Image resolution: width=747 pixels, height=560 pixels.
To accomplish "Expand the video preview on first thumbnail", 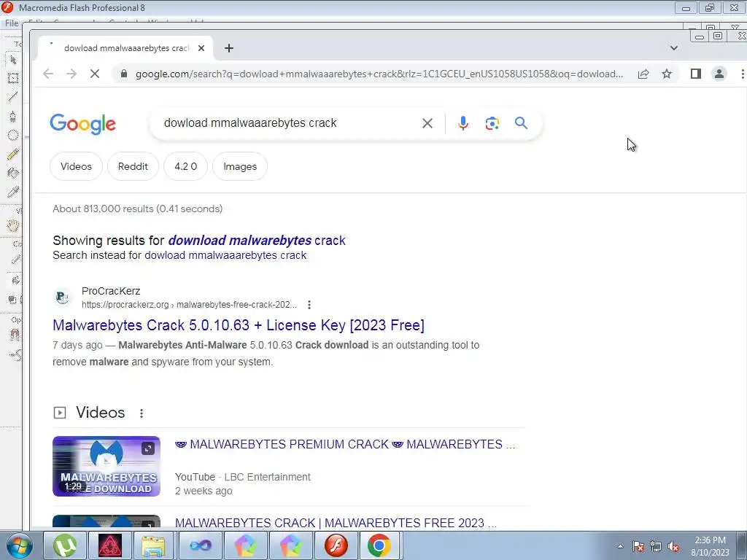I will tap(148, 448).
